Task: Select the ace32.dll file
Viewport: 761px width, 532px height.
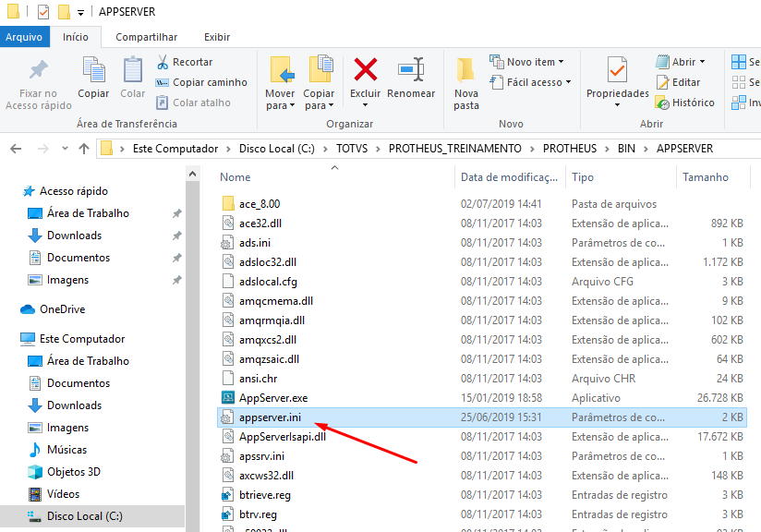Action: click(260, 224)
